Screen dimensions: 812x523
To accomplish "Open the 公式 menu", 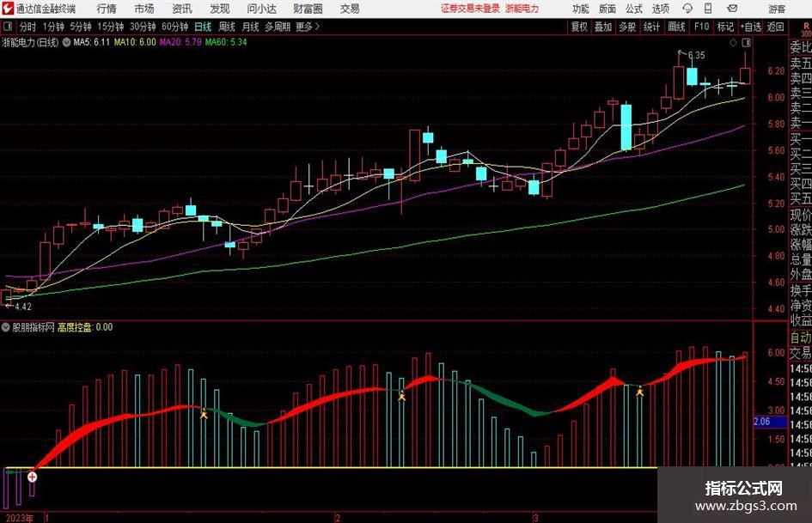I will 633,9.
